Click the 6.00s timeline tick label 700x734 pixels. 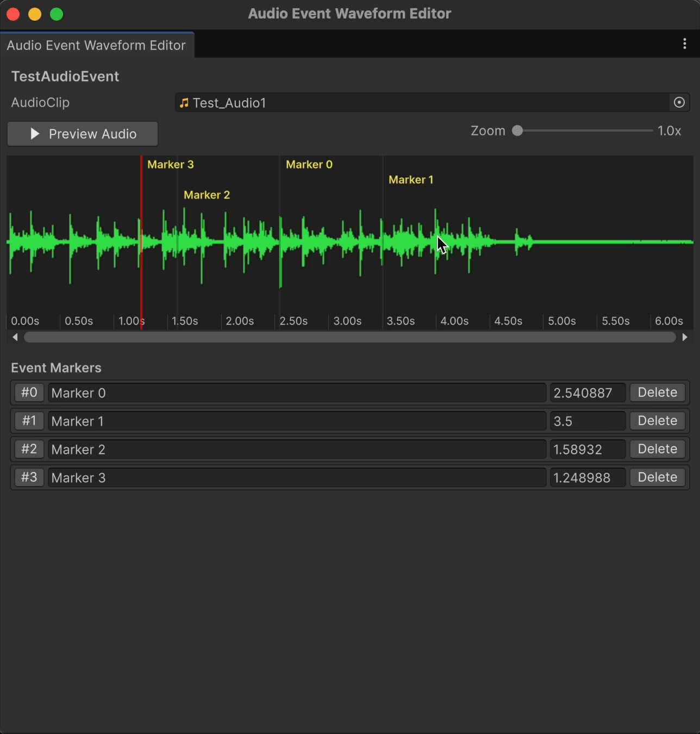click(x=668, y=321)
